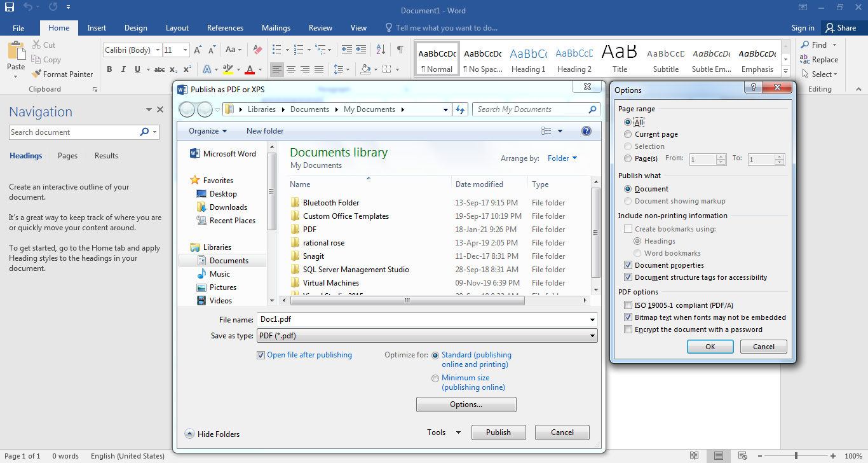
Task: Switch to the Design tab
Action: (135, 28)
